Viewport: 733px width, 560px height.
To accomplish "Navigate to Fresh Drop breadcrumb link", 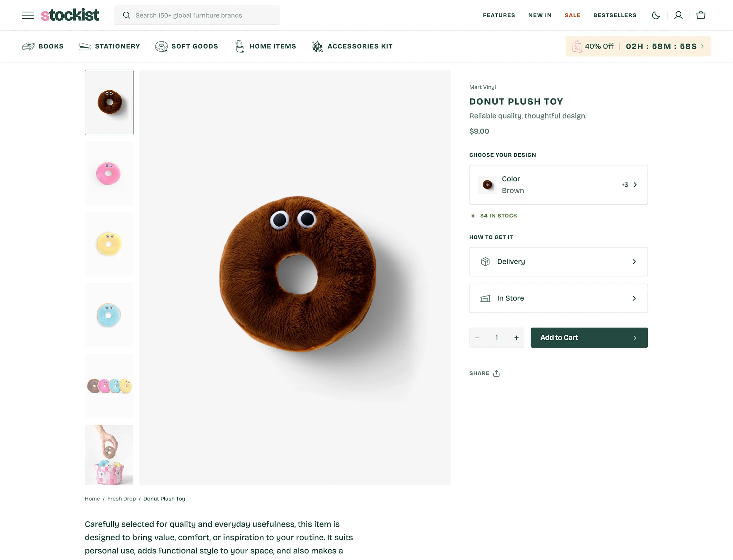I will tap(121, 498).
